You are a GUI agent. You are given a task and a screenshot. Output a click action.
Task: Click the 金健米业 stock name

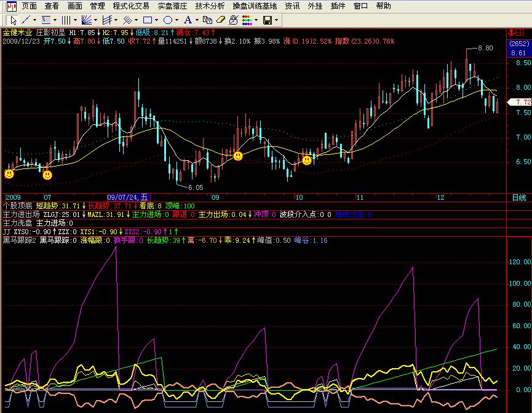click(x=17, y=32)
